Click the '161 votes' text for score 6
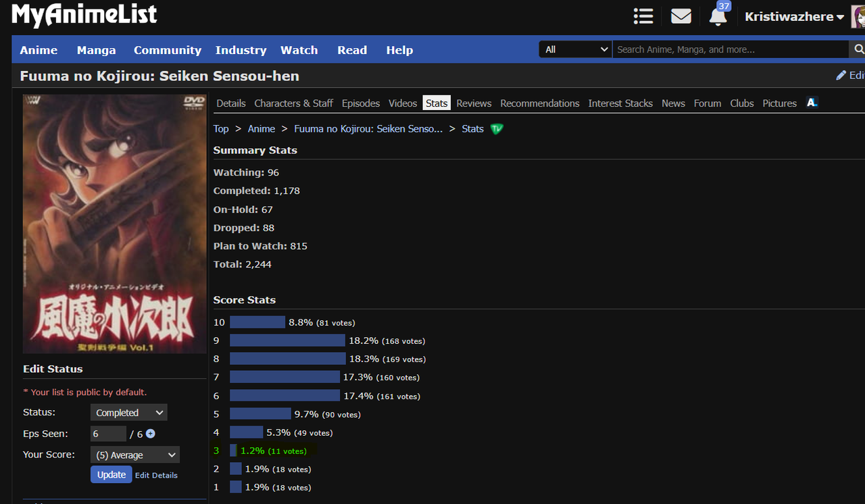The image size is (865, 504). (399, 397)
